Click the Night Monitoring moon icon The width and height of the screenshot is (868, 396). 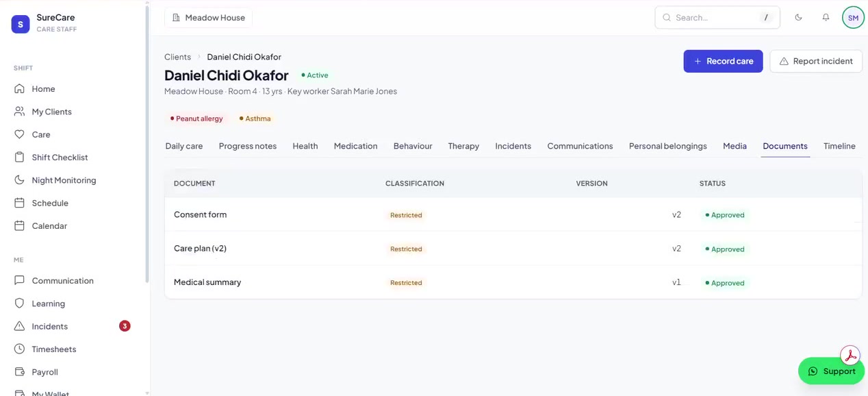click(x=19, y=180)
